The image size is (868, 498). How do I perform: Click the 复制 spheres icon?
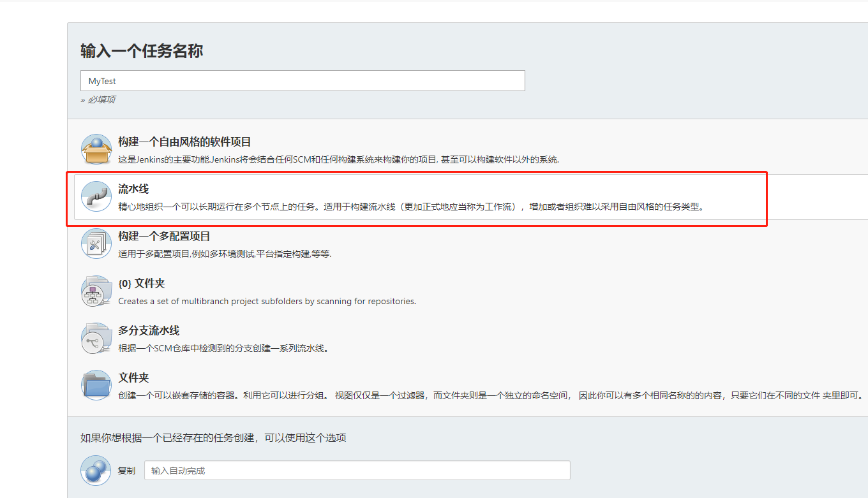point(96,471)
